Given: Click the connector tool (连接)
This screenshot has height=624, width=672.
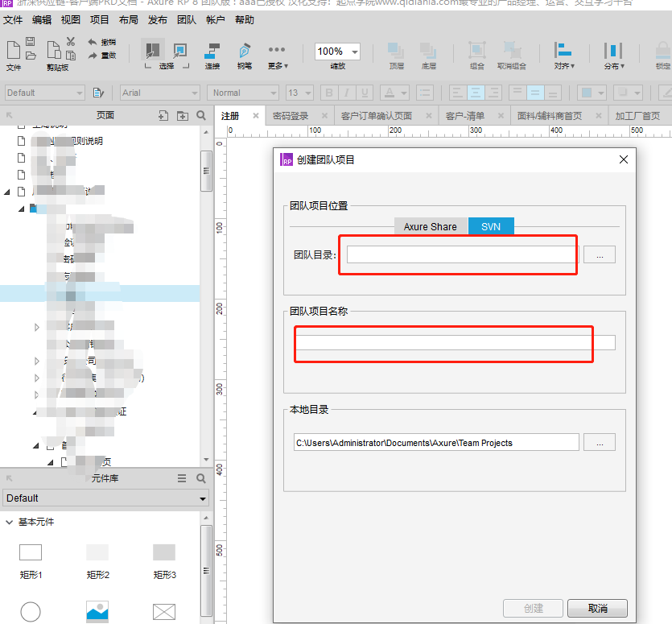Looking at the screenshot, I should tap(212, 52).
